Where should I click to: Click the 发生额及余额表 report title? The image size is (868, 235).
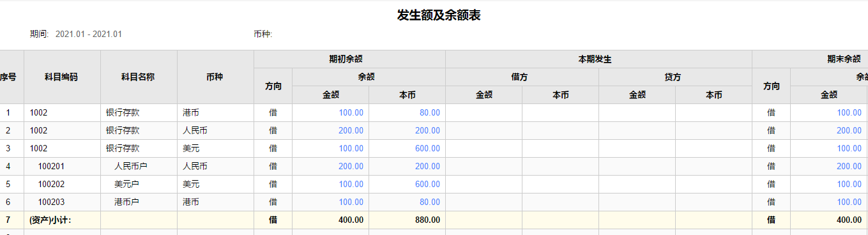(x=439, y=15)
